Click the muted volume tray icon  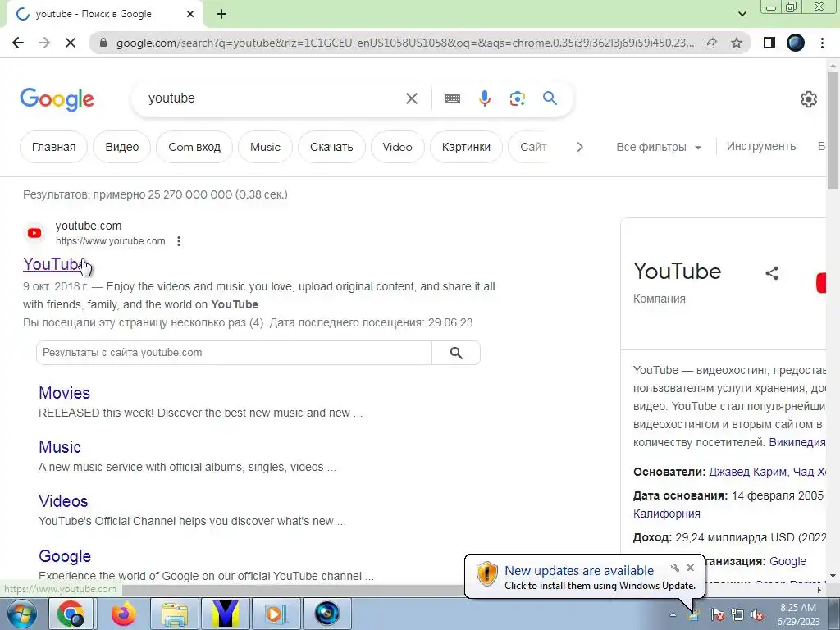pos(757,615)
